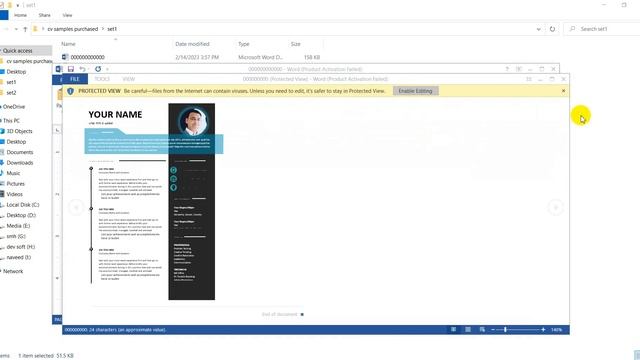The width and height of the screenshot is (640, 360).
Task: Open Downloads in the sidebar
Action: point(20,163)
